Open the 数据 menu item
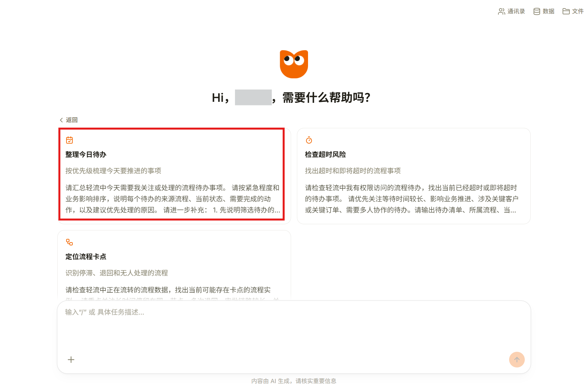The image size is (588, 389). click(544, 11)
